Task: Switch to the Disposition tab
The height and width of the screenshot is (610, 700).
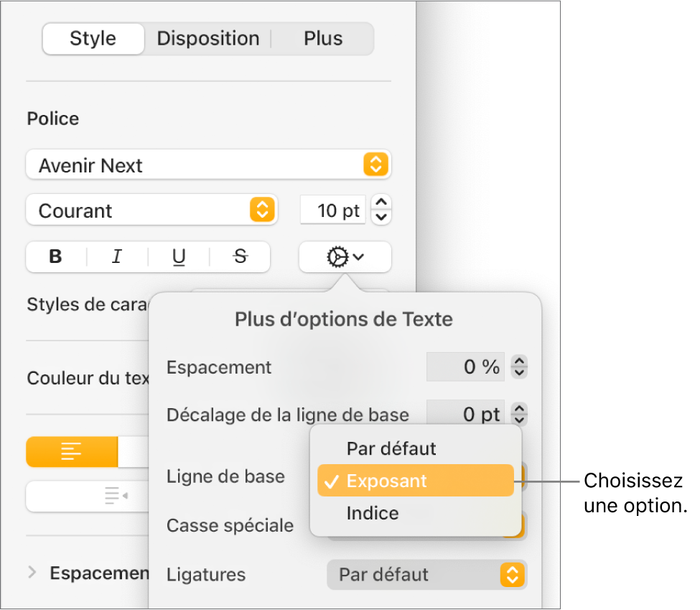Action: click(x=208, y=39)
